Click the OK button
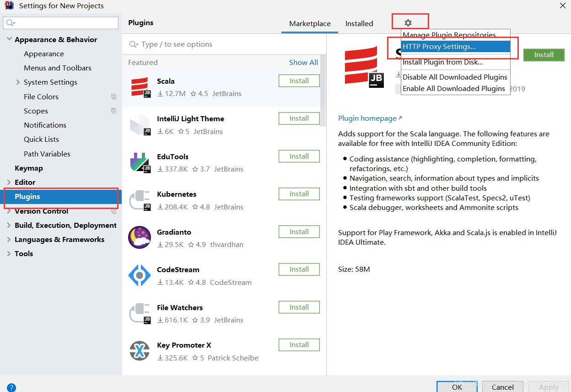This screenshot has width=571, height=392. pyautogui.click(x=457, y=387)
